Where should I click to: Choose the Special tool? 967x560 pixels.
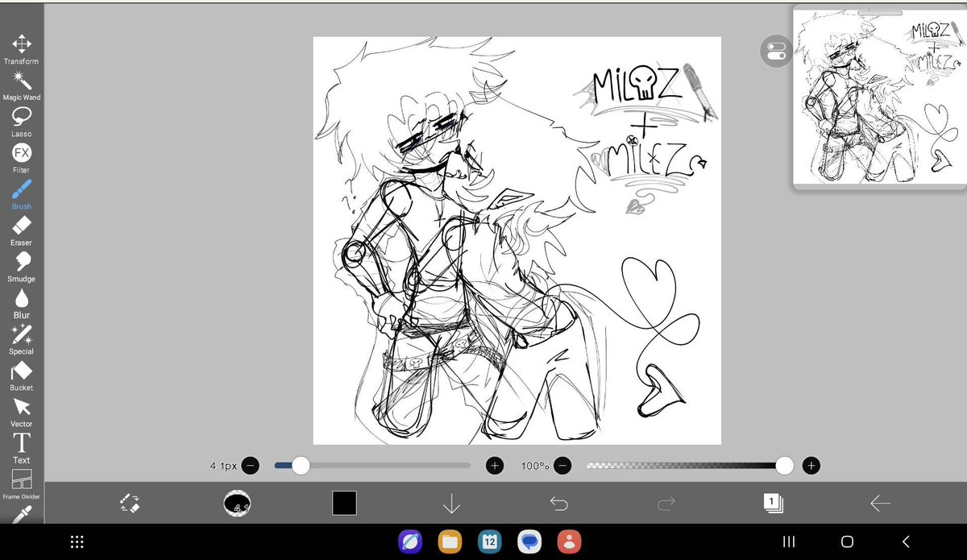coord(21,338)
